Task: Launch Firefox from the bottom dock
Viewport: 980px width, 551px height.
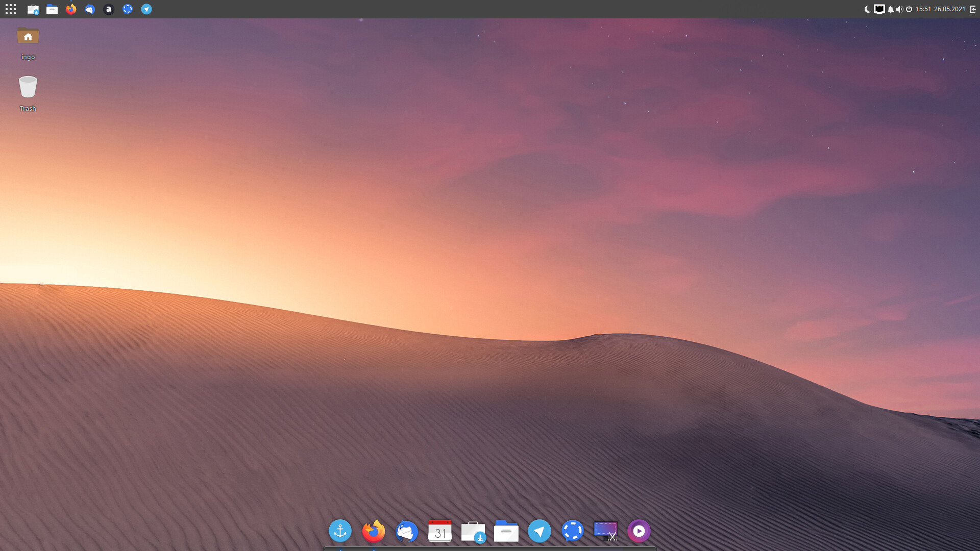Action: [374, 531]
